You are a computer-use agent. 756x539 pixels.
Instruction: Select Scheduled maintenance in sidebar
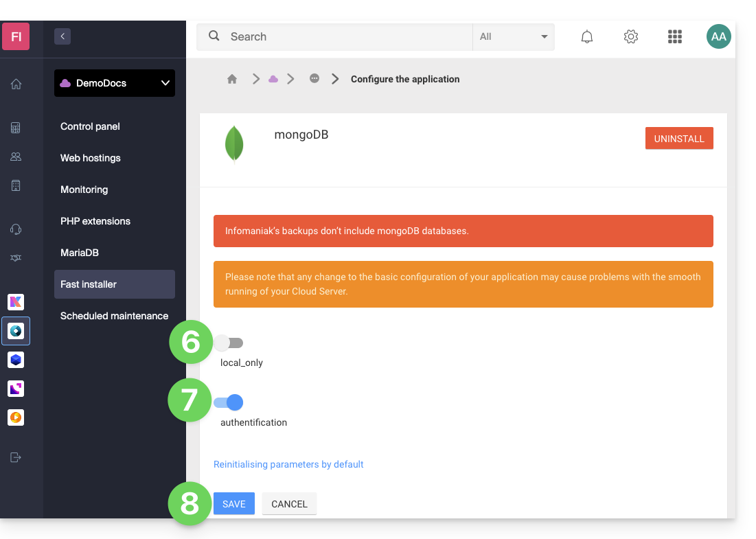114,316
